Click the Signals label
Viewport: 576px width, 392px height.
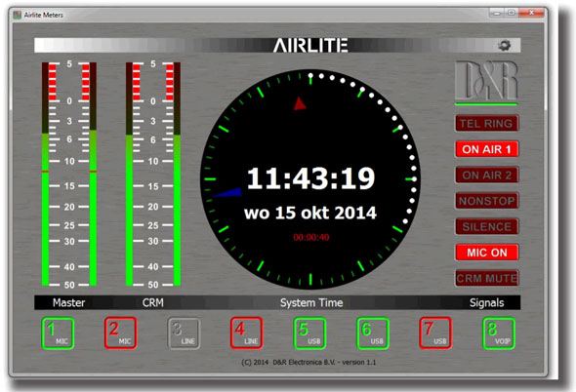point(487,303)
